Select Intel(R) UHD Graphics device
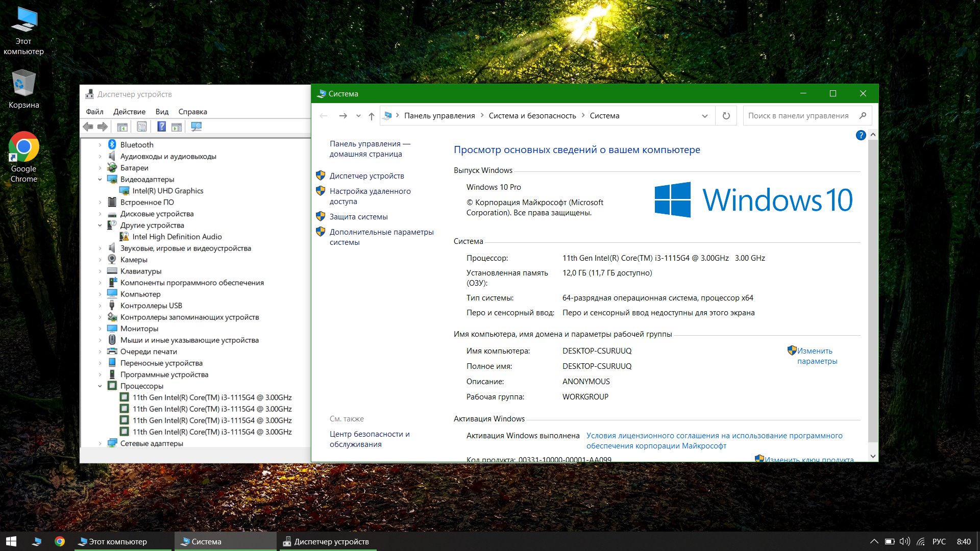The width and height of the screenshot is (980, 551). [167, 191]
